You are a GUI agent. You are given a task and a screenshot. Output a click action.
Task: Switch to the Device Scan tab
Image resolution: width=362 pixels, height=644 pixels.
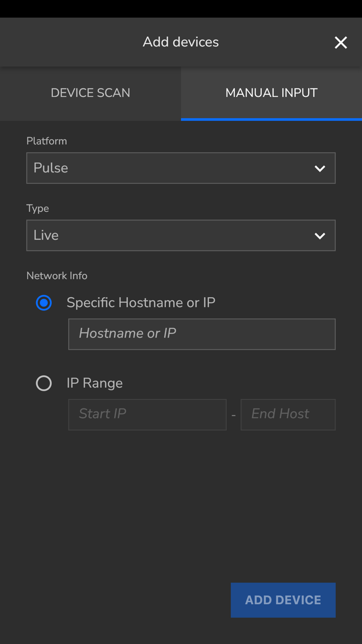click(x=90, y=93)
